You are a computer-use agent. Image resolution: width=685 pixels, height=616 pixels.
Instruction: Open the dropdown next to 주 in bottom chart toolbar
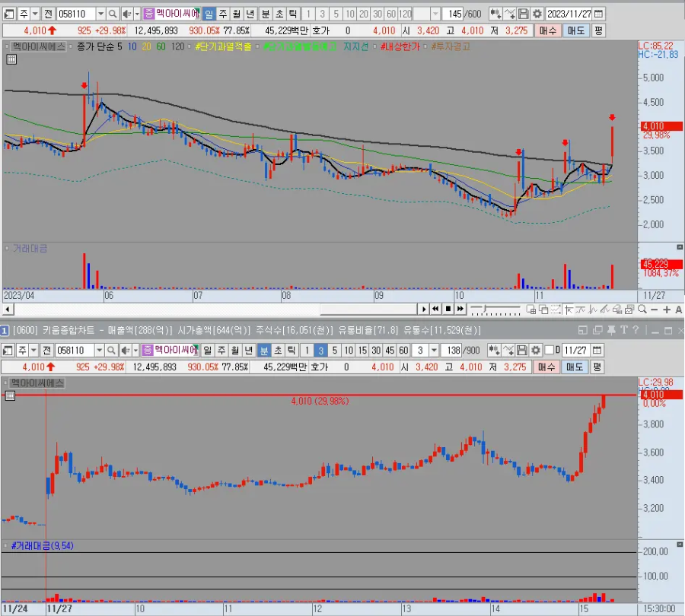[x=33, y=350]
